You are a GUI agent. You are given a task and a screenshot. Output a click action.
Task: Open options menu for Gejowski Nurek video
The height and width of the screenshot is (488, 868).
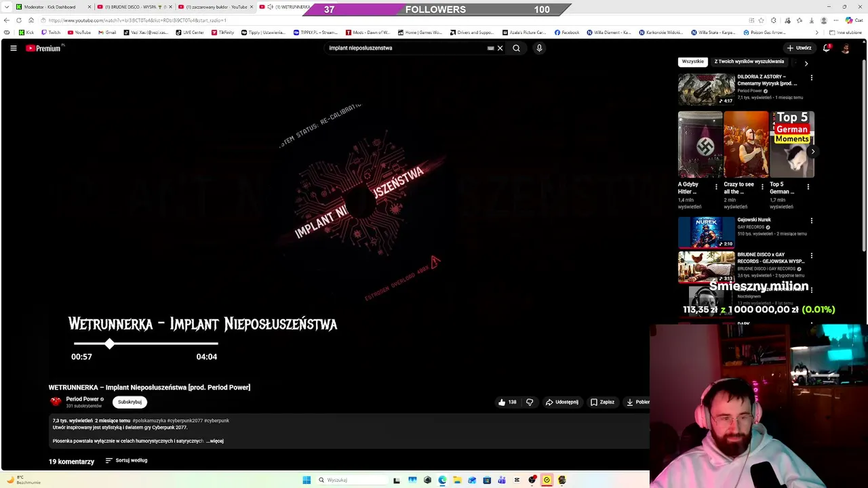pyautogui.click(x=811, y=221)
